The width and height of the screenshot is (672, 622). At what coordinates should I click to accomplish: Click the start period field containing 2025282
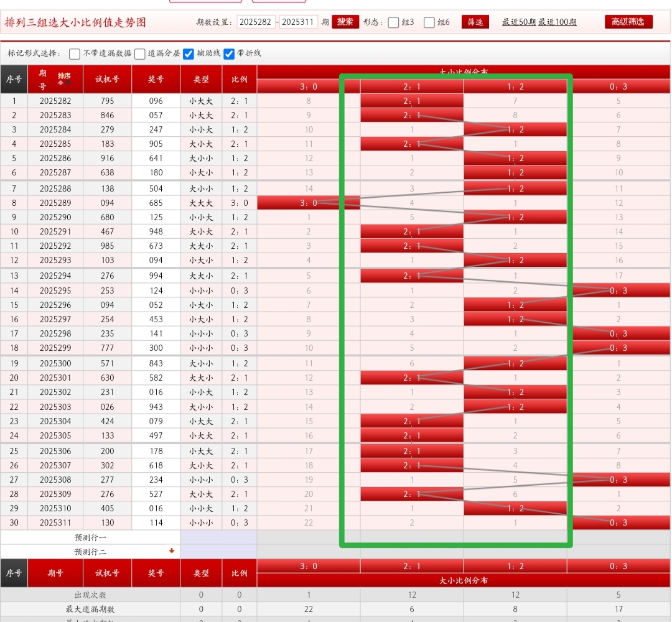pos(256,22)
